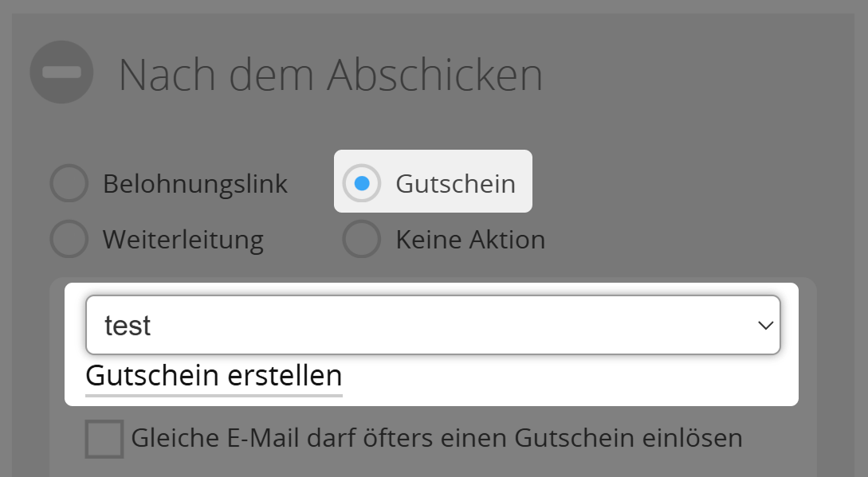Image resolution: width=868 pixels, height=477 pixels.
Task: Select the Keine Aktion radio button
Action: coord(361,240)
